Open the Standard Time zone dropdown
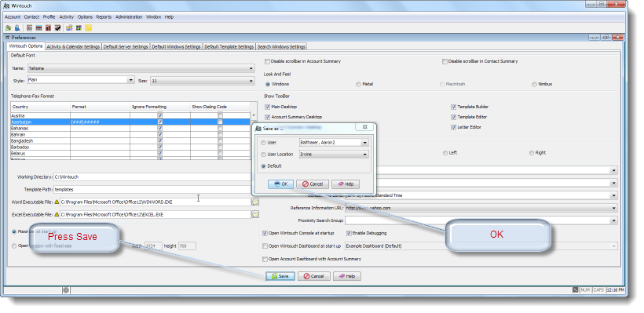Screen dimensions: 644x313 coord(481,195)
